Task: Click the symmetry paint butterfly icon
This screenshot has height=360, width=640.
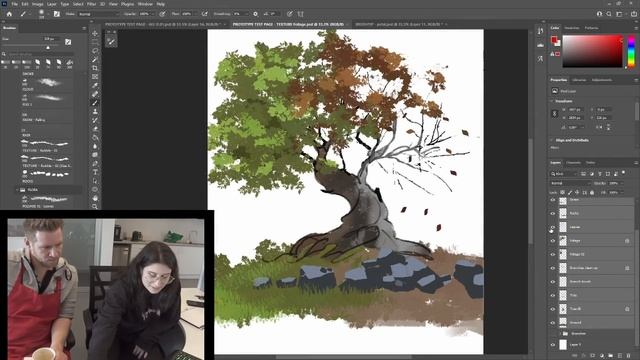Action: (301, 14)
